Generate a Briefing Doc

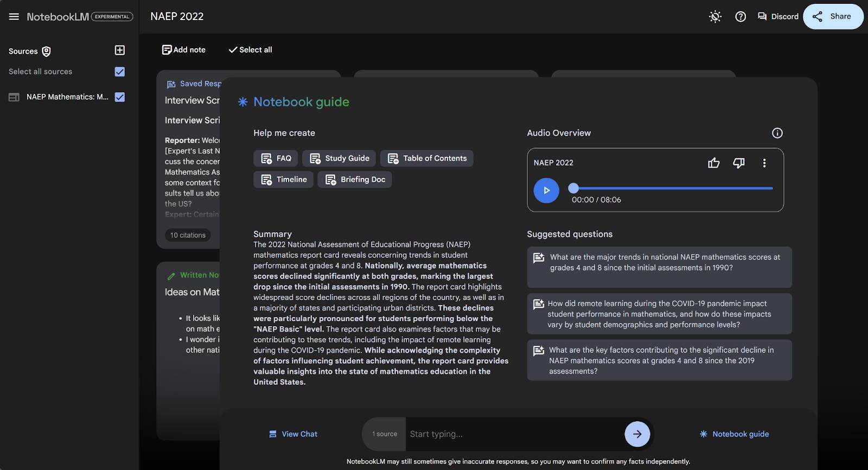click(x=355, y=180)
